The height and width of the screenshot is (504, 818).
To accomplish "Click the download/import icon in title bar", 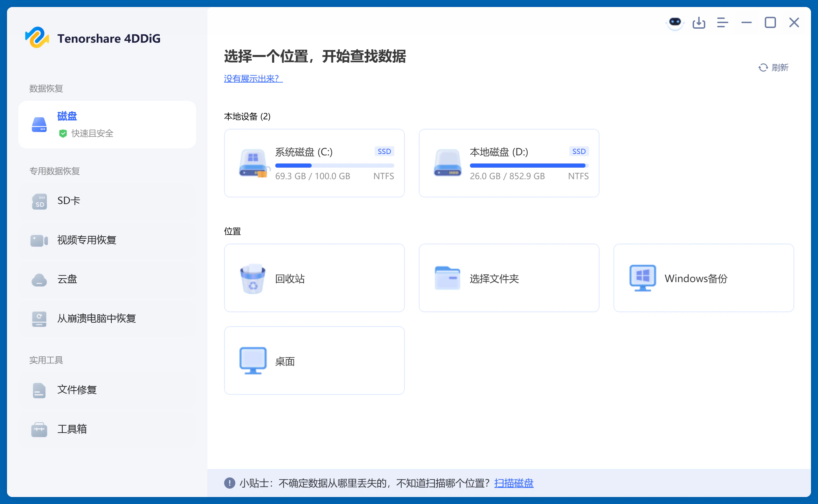I will click(x=699, y=23).
